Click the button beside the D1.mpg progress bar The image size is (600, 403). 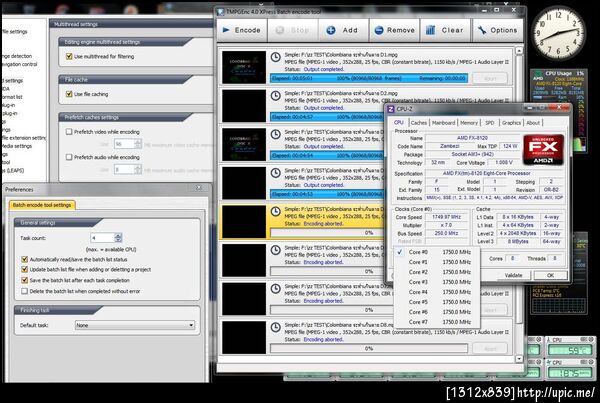(x=490, y=78)
